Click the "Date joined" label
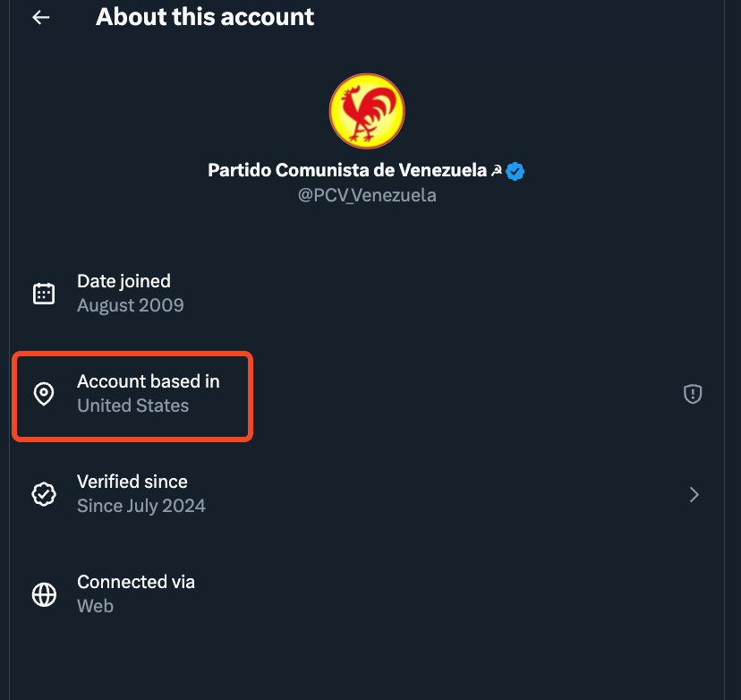Viewport: 741px width, 700px height. 123,281
